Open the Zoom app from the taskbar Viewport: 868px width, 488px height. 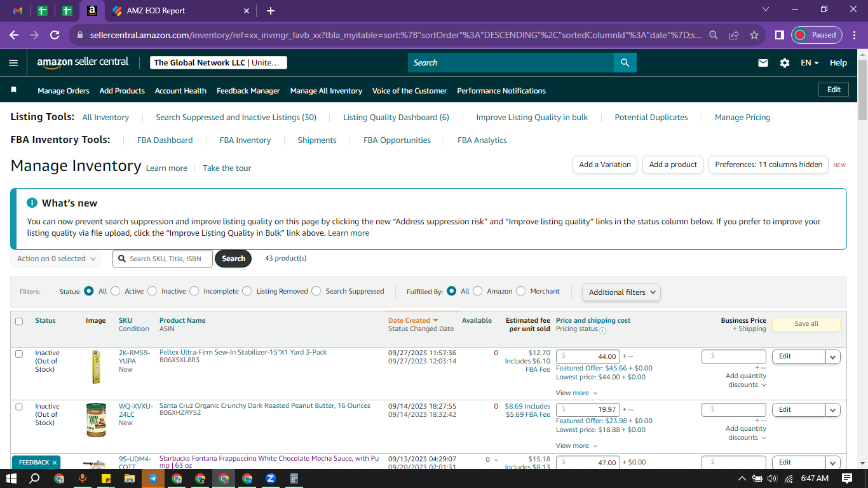270,478
